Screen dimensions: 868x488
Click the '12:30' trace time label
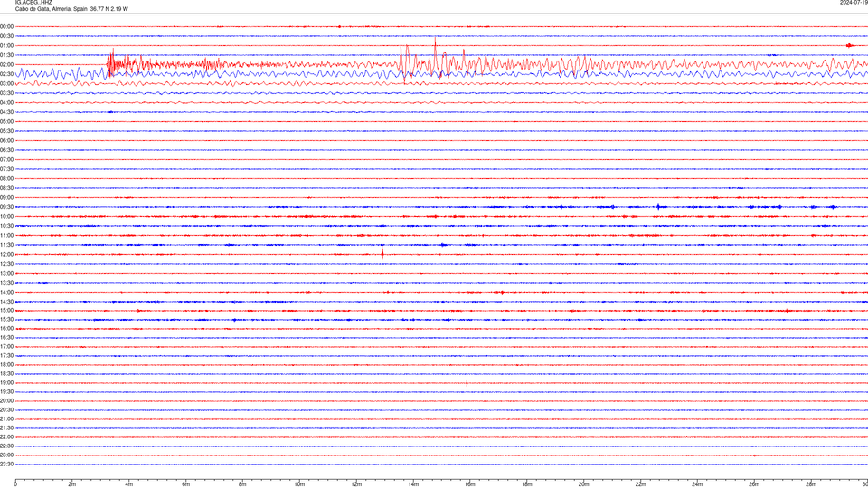click(6, 264)
